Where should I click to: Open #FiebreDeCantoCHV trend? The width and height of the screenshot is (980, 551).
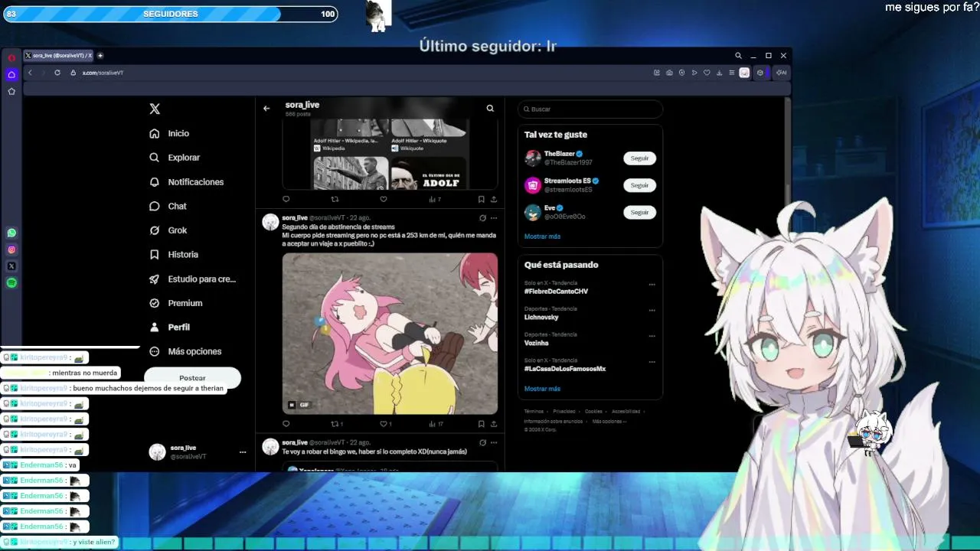pos(556,292)
